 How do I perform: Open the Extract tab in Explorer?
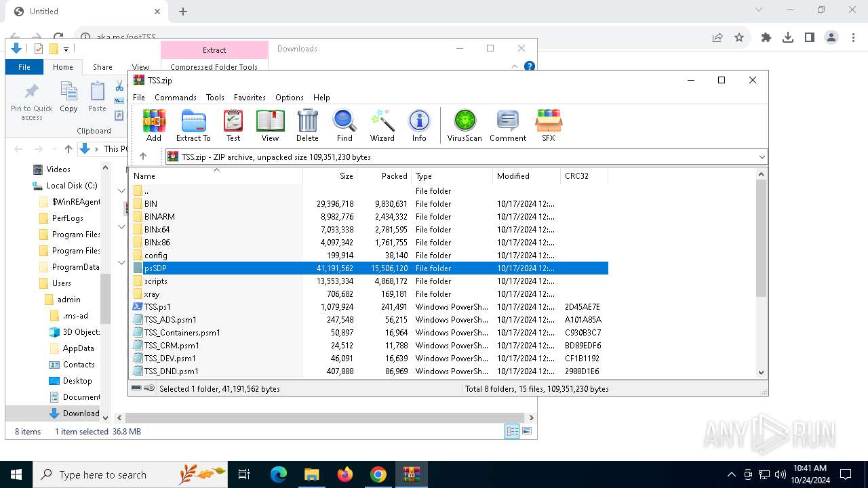tap(214, 49)
